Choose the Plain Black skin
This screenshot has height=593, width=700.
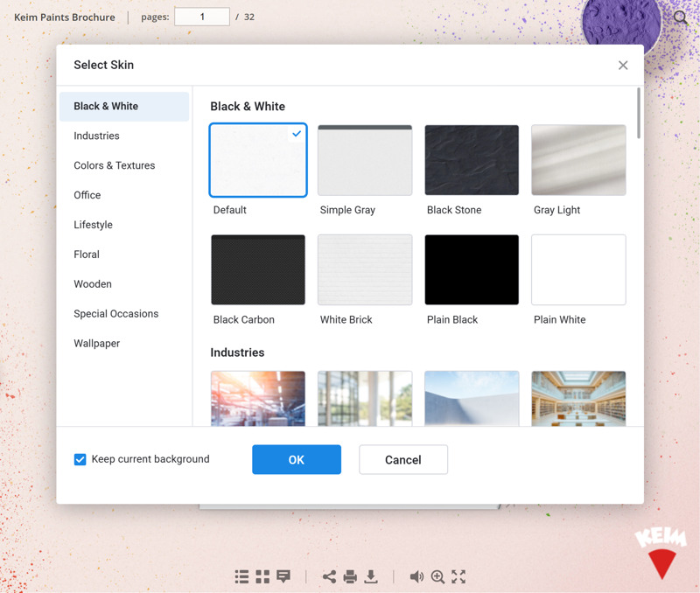472,270
